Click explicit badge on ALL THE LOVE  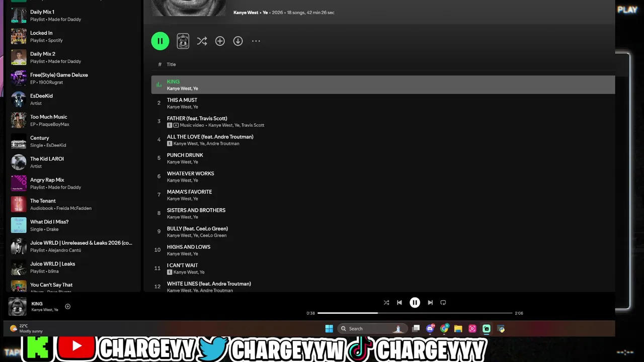coord(170,144)
